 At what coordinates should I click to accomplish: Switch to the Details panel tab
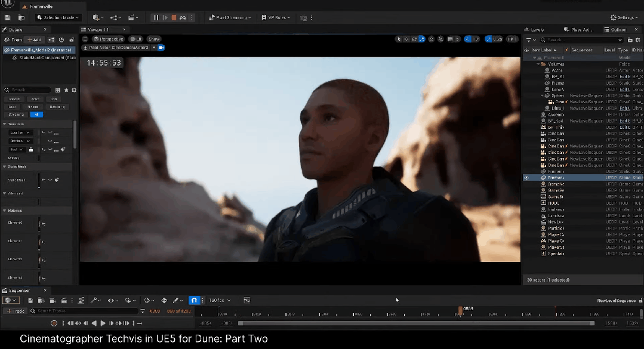pos(16,30)
